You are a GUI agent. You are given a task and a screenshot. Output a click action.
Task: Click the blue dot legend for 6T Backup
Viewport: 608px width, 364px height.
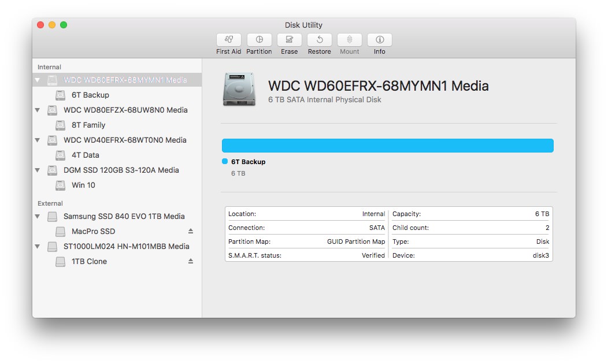click(x=224, y=161)
